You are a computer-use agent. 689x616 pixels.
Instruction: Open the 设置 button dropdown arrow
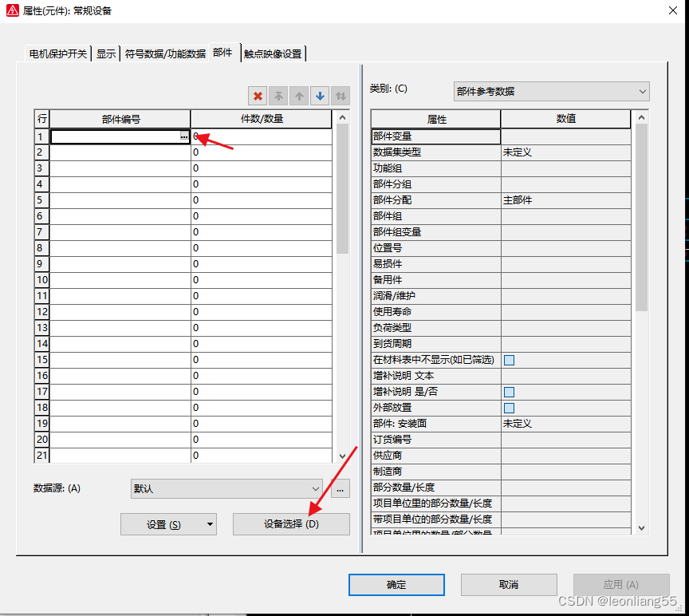[210, 524]
